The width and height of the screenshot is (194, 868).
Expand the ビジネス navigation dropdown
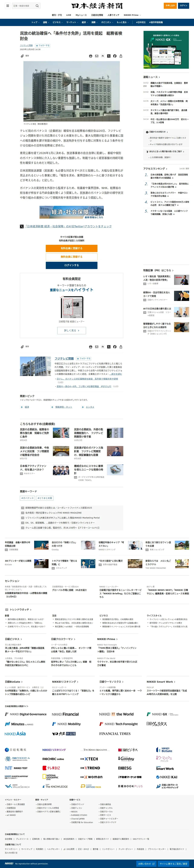(x=58, y=22)
